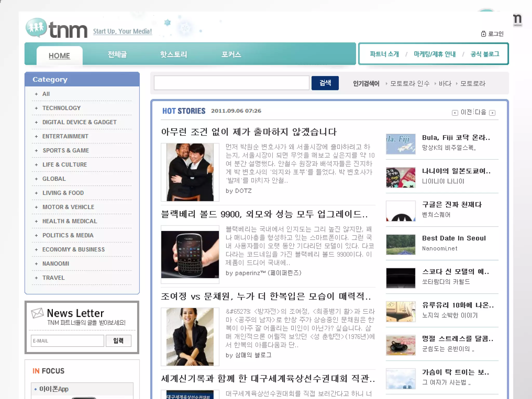The image size is (532, 399).
Task: Click the tnm speech bubble logo
Action: 36,27
